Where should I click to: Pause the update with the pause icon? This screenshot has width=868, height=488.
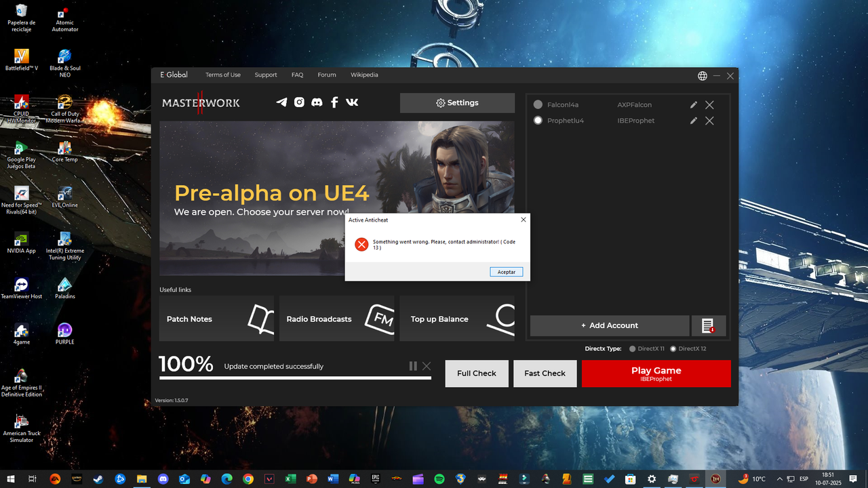tap(413, 366)
